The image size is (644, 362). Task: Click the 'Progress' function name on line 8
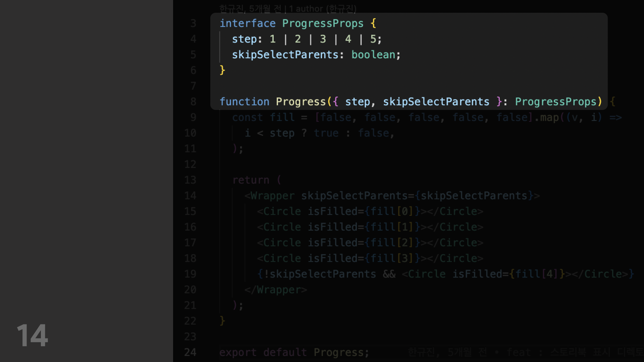[x=301, y=102]
